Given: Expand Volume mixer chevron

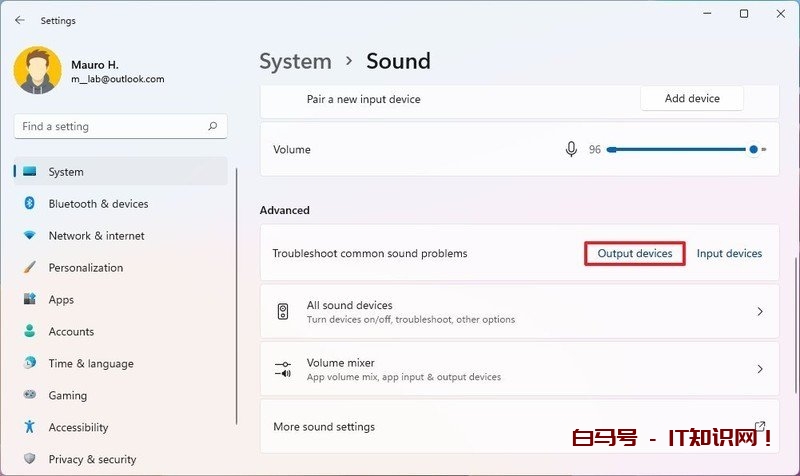Looking at the screenshot, I should pos(759,370).
